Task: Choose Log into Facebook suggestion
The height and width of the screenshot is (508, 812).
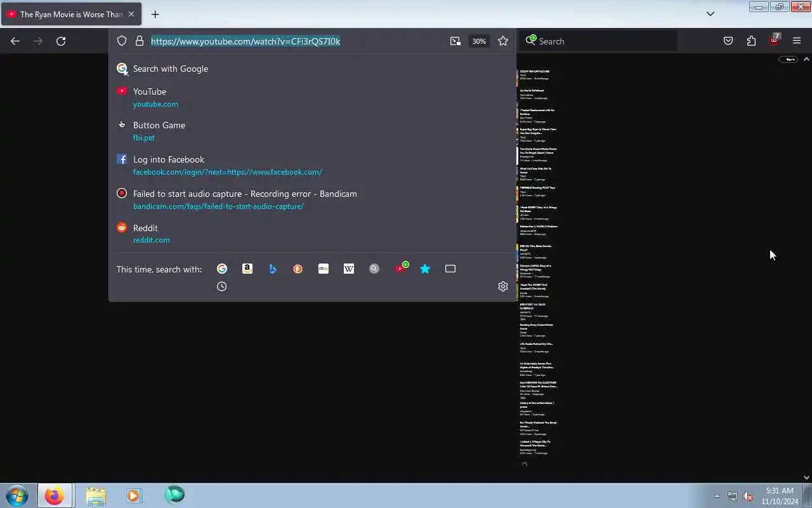Action: (x=313, y=165)
